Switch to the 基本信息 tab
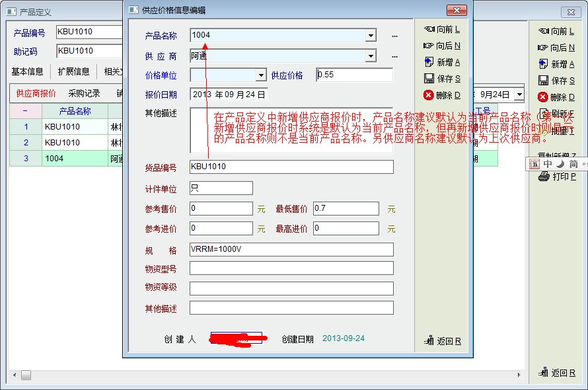Screen dimensions: 588x390 point(28,71)
